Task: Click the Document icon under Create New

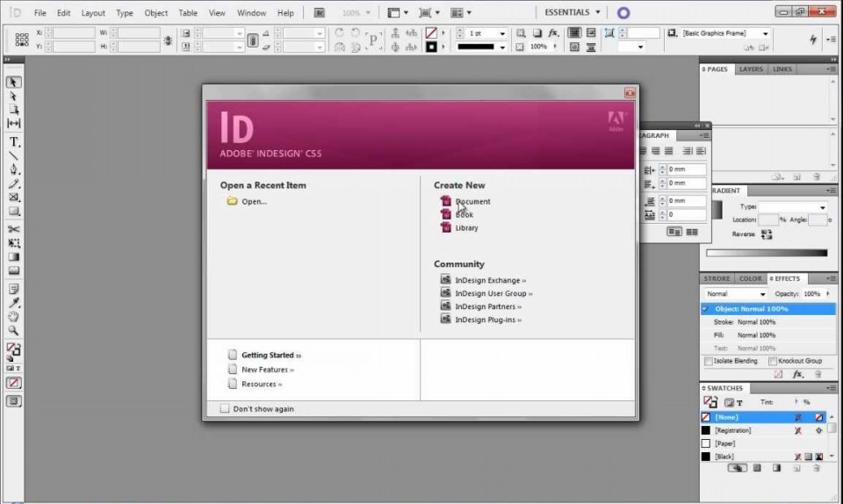Action: pyautogui.click(x=446, y=201)
